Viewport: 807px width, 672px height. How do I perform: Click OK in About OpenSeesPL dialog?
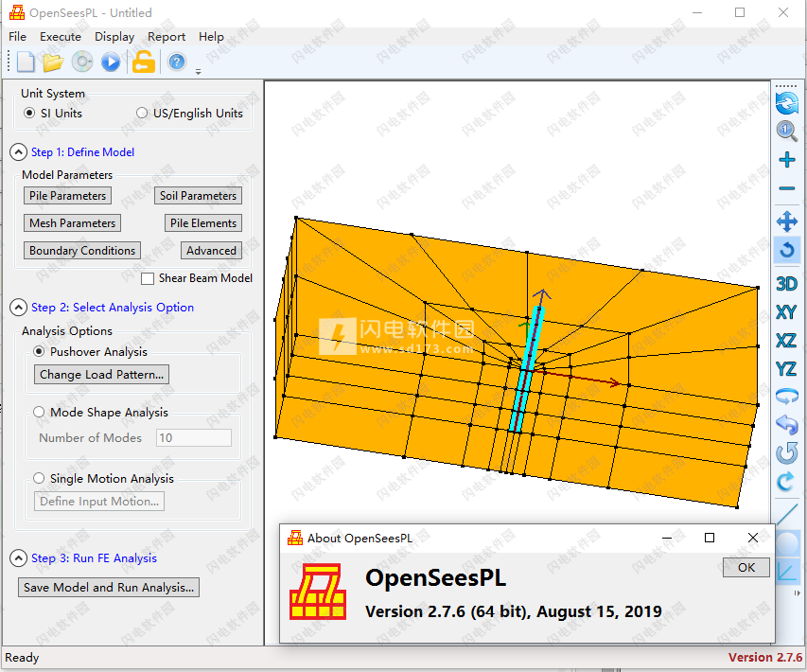click(746, 568)
